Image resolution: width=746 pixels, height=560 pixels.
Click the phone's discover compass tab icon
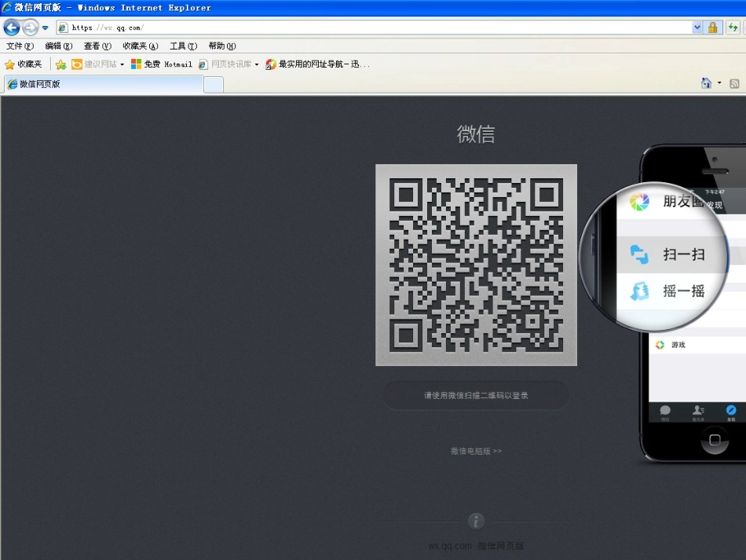pyautogui.click(x=731, y=410)
